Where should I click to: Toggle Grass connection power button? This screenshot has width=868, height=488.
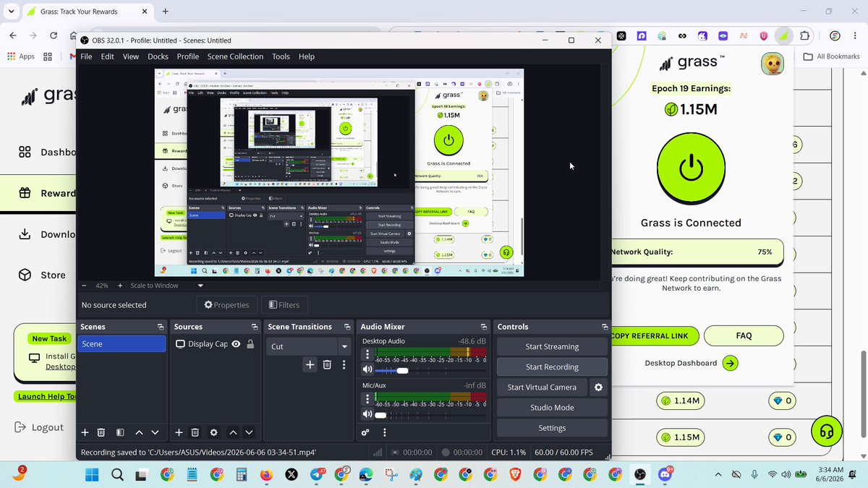pos(691,168)
